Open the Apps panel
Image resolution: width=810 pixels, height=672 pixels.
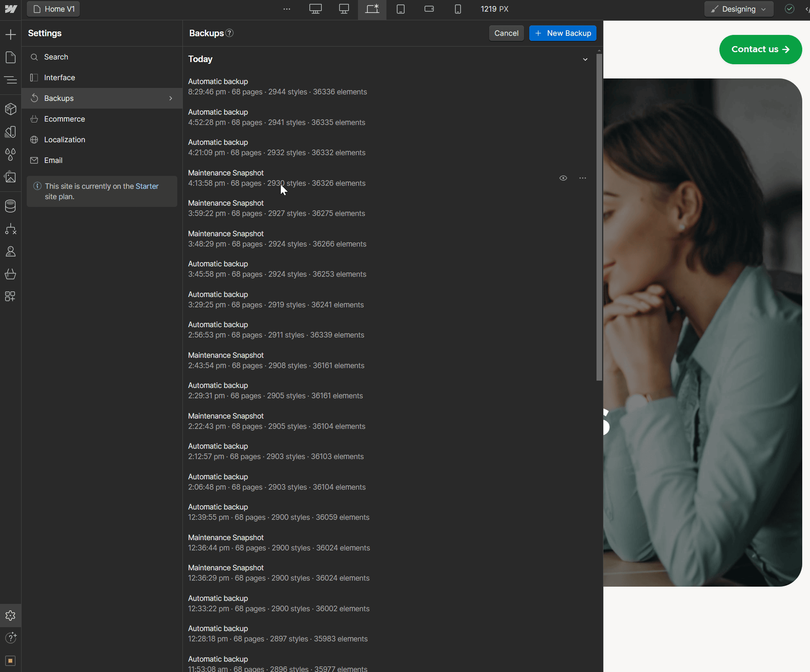click(11, 297)
